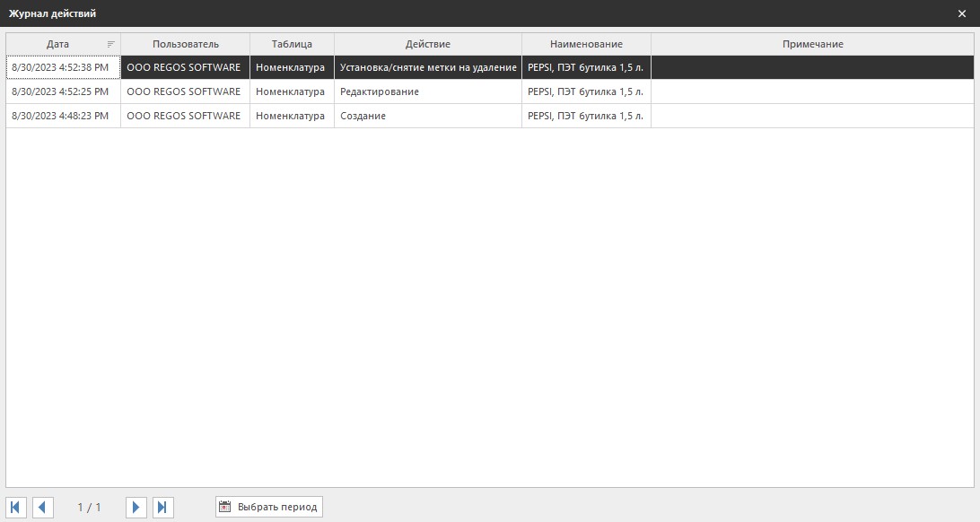Click the 1 / 1 page indicator
The image size is (980, 522).
(89, 508)
